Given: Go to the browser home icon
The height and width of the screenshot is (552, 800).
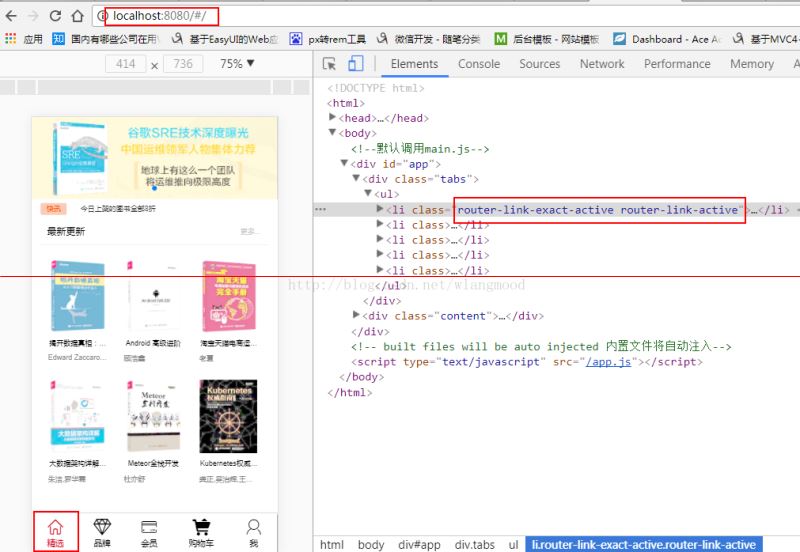Looking at the screenshot, I should (x=77, y=16).
